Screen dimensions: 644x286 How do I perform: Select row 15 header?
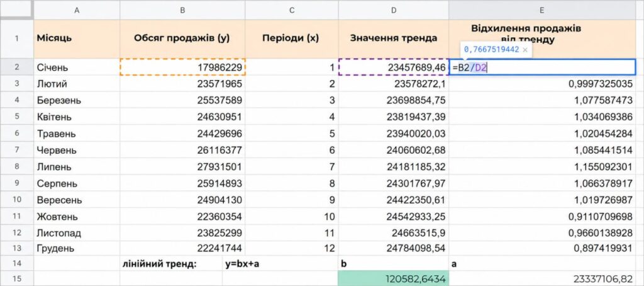(x=17, y=278)
